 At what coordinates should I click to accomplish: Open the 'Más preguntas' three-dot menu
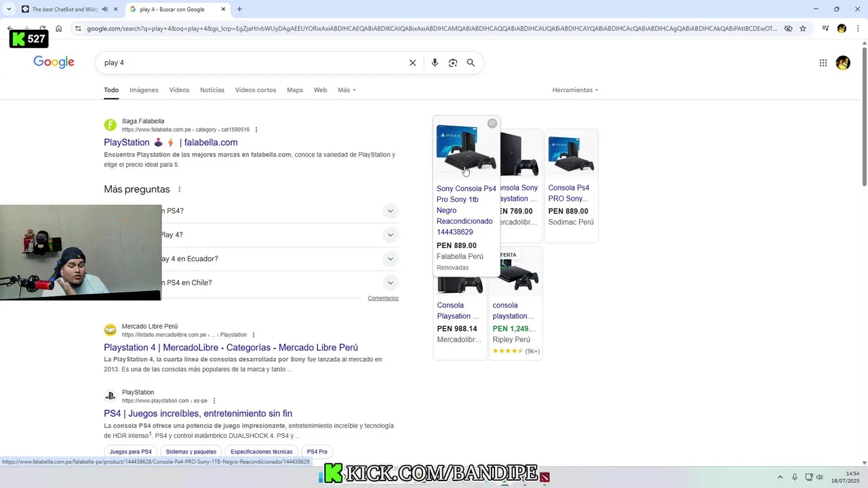pyautogui.click(x=180, y=190)
